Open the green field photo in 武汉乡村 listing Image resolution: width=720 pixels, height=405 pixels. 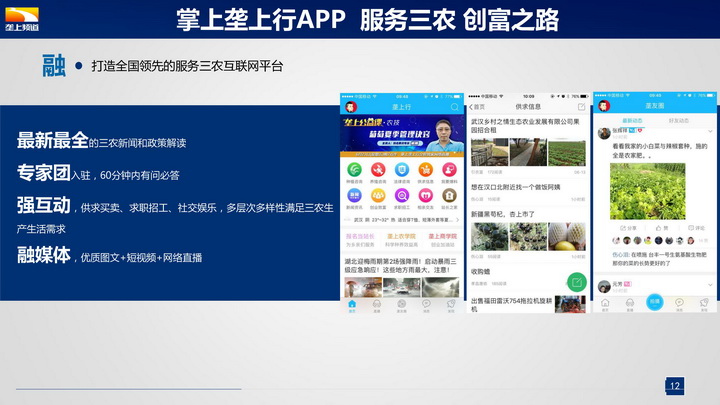[567, 152]
